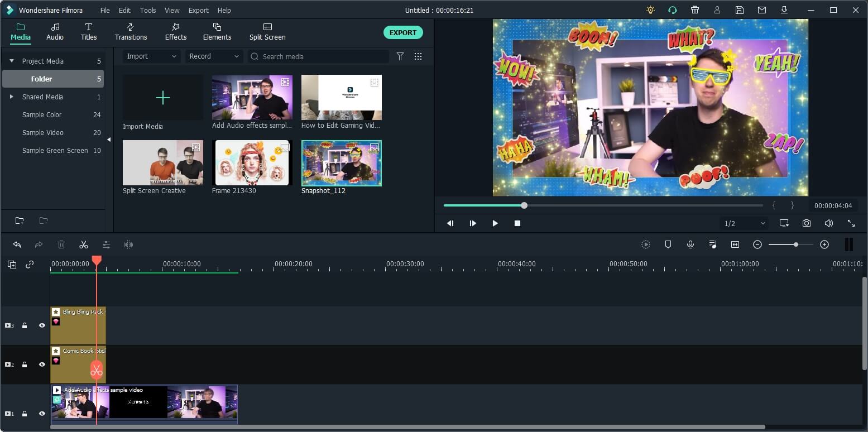This screenshot has height=432, width=868.
Task: Open the File menu
Action: [105, 10]
